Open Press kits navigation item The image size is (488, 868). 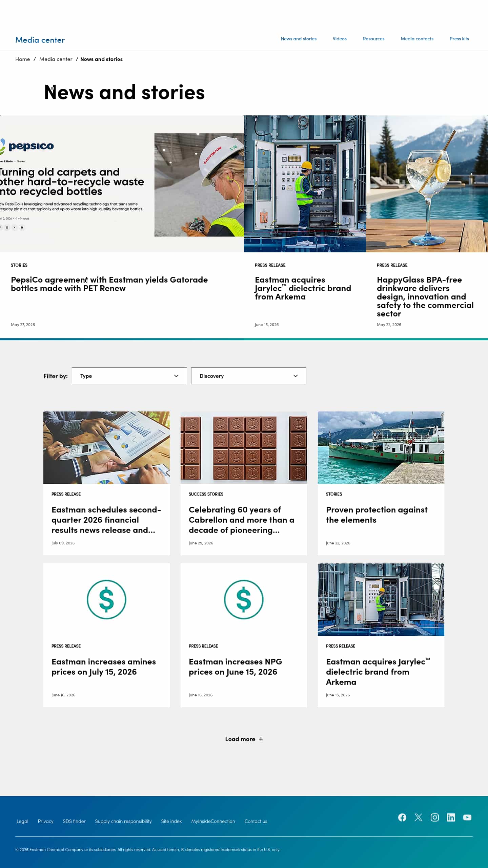(459, 39)
